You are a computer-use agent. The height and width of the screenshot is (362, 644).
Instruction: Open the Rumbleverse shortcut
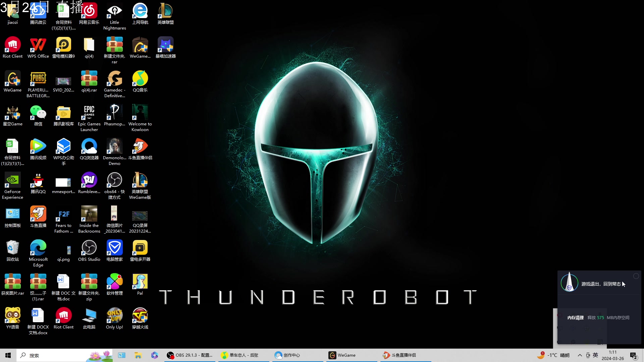(89, 183)
